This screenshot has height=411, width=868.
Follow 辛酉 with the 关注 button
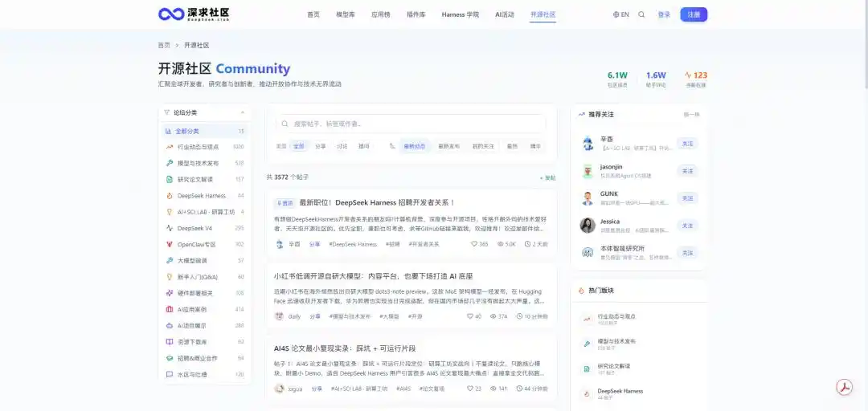[687, 144]
